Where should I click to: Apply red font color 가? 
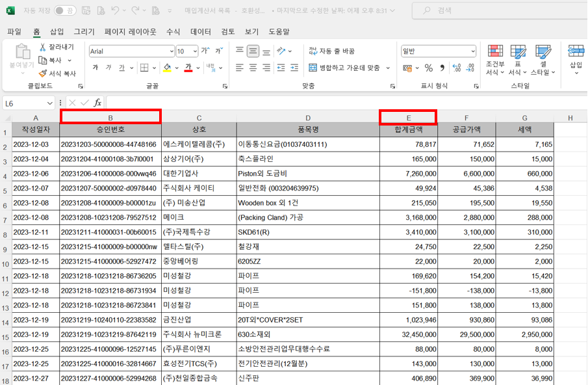point(188,68)
